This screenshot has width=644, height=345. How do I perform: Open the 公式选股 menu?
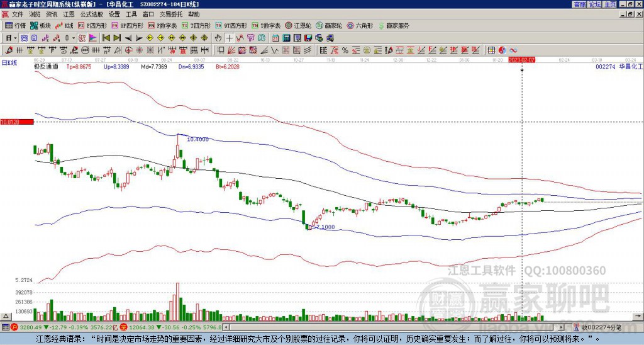[92, 13]
